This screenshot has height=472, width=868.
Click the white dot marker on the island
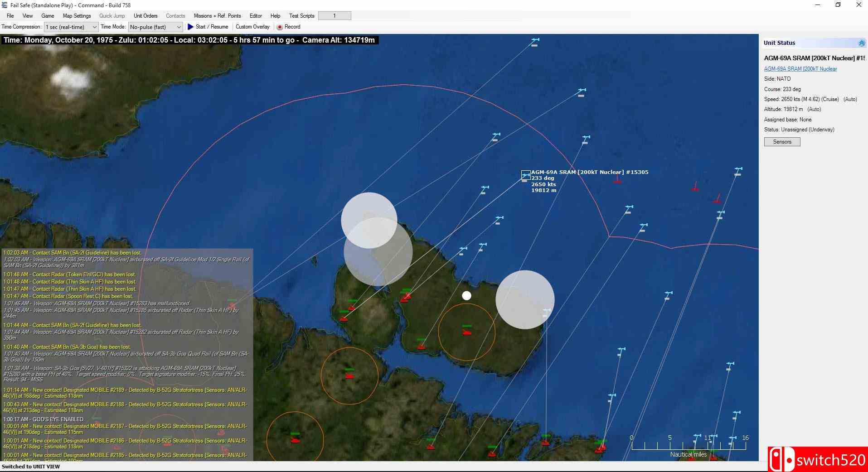click(x=466, y=296)
